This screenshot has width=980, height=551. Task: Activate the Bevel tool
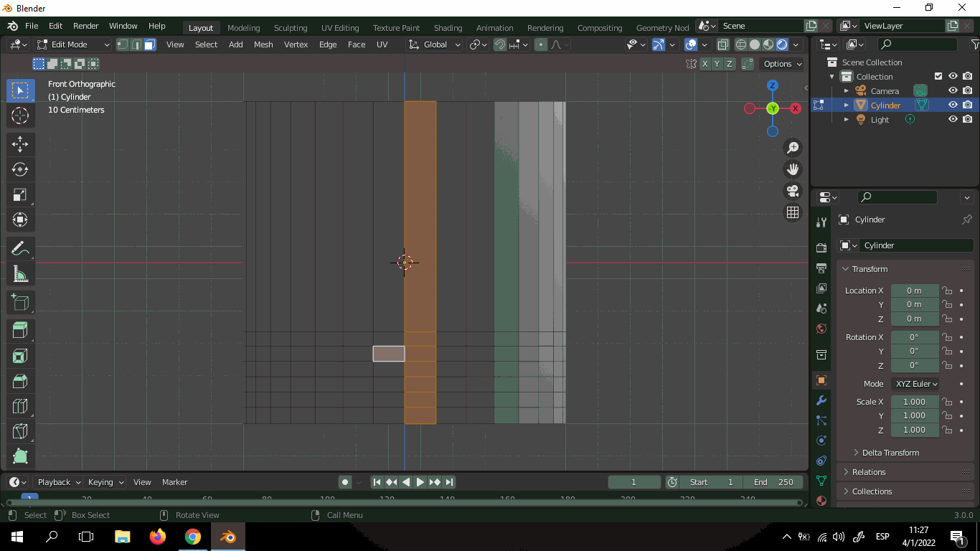click(20, 381)
